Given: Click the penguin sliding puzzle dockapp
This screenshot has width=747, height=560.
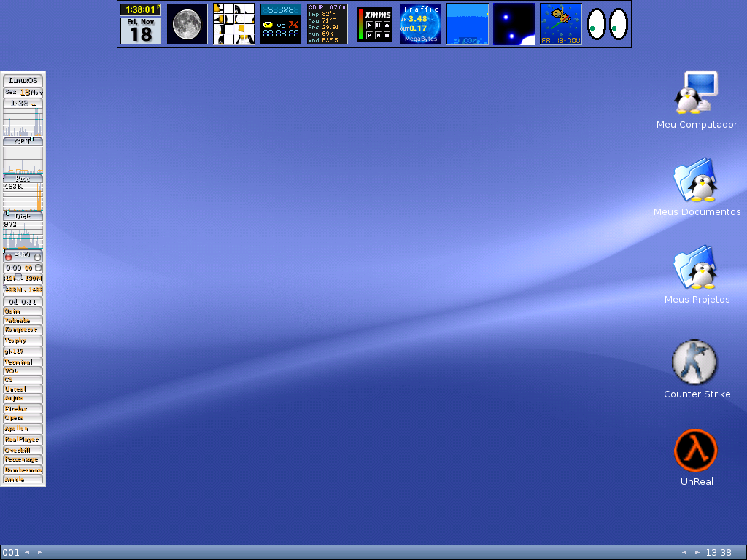Looking at the screenshot, I should (x=234, y=24).
